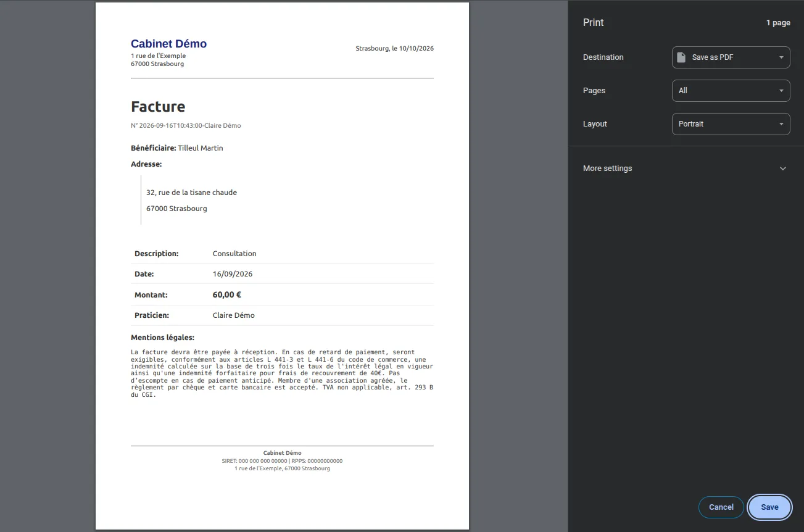The image size is (804, 532).
Task: Click the 'Montant:' row label
Action: [x=151, y=295]
